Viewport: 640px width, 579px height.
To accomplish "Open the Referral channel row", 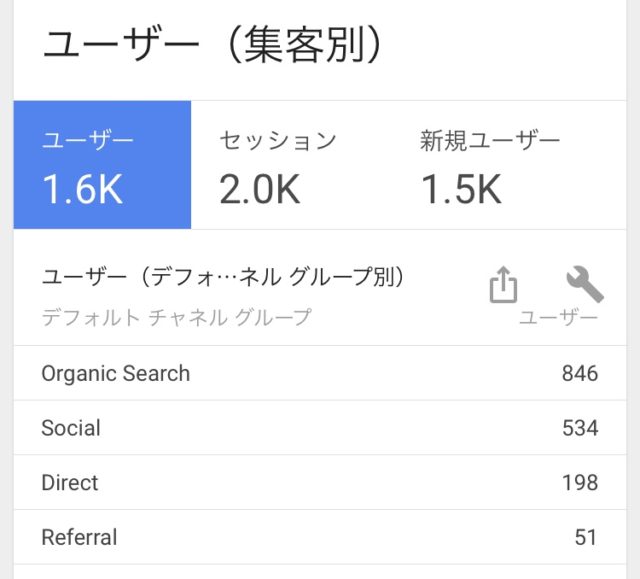I will tap(320, 537).
